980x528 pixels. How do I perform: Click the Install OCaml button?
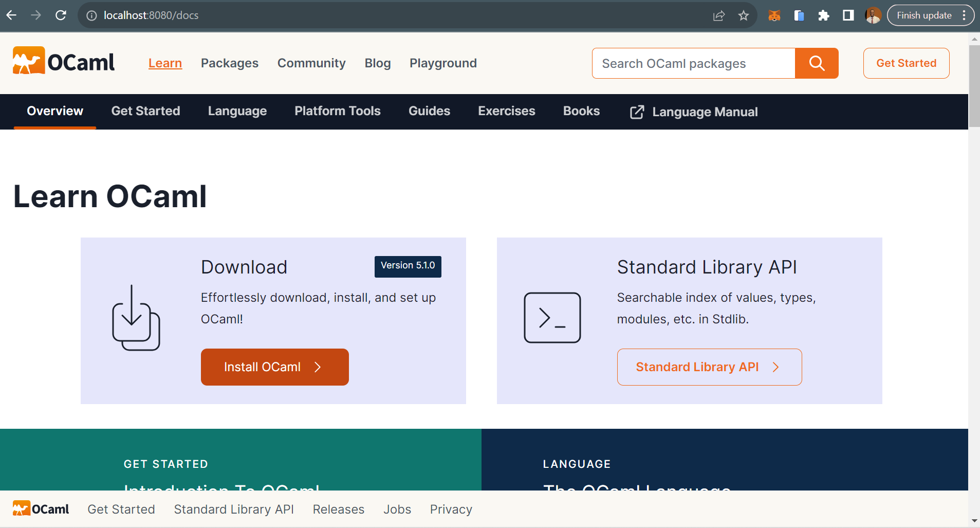point(274,367)
